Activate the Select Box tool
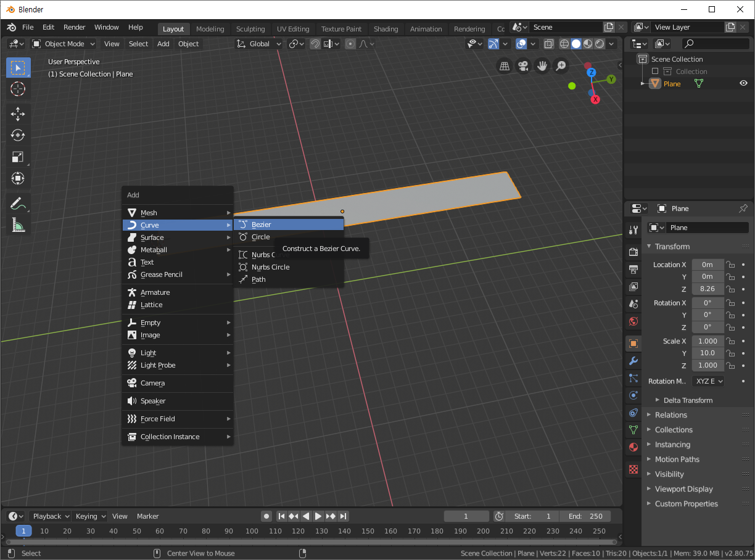Image resolution: width=755 pixels, height=560 pixels. [x=18, y=67]
